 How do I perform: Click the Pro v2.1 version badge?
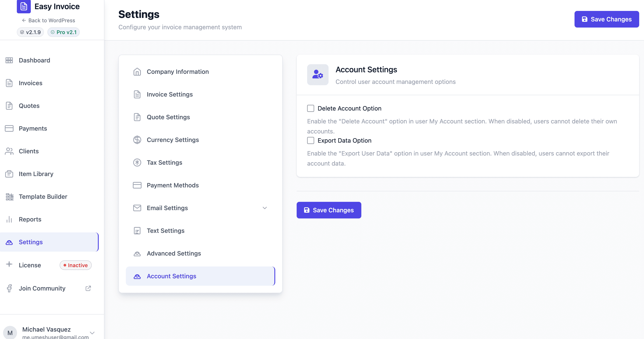[64, 32]
